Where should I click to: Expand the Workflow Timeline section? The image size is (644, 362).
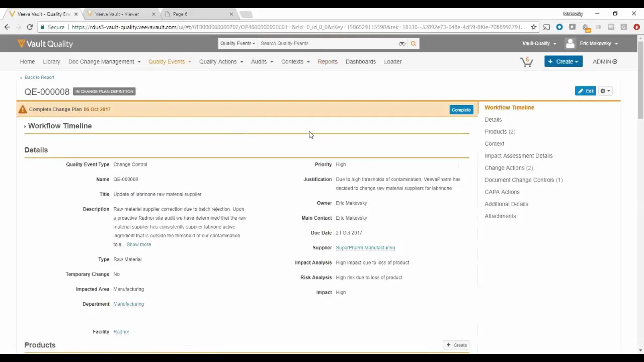[58, 126]
